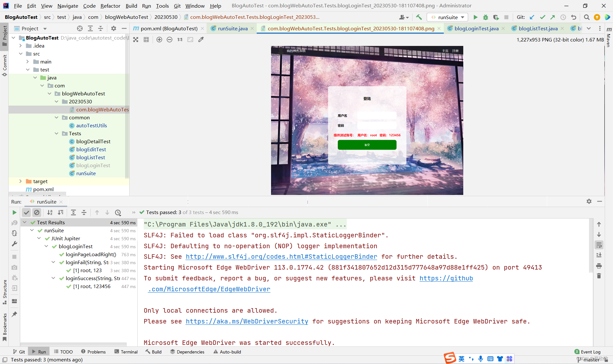Click the Zoom In icon in image viewer
This screenshot has height=364, width=613.
click(x=159, y=40)
